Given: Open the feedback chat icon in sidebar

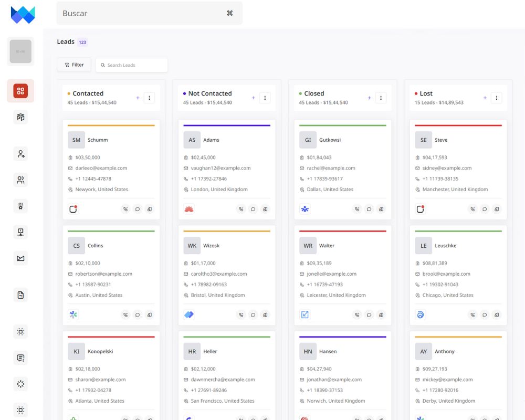Looking at the screenshot, I should point(20,358).
